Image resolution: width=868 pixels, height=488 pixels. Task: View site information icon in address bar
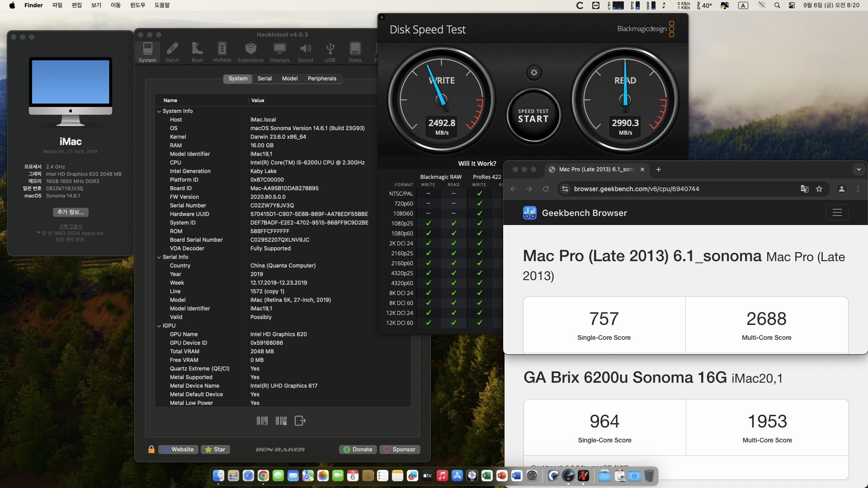565,189
